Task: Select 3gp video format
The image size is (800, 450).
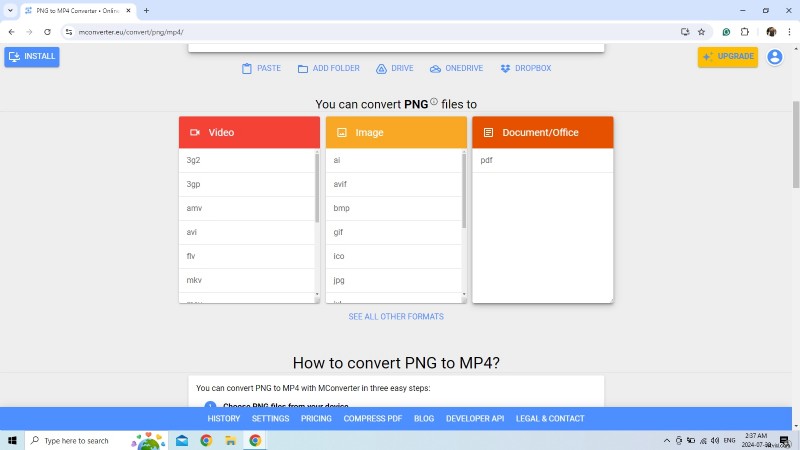Action: 247,184
